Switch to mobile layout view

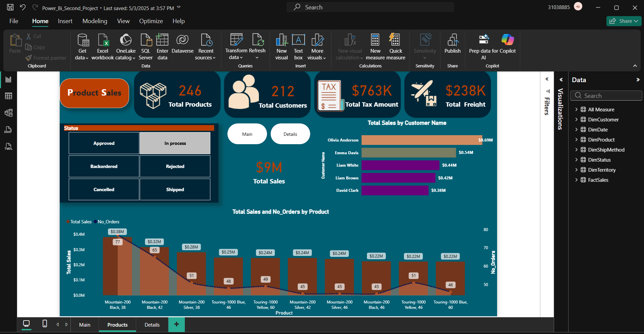click(44, 324)
